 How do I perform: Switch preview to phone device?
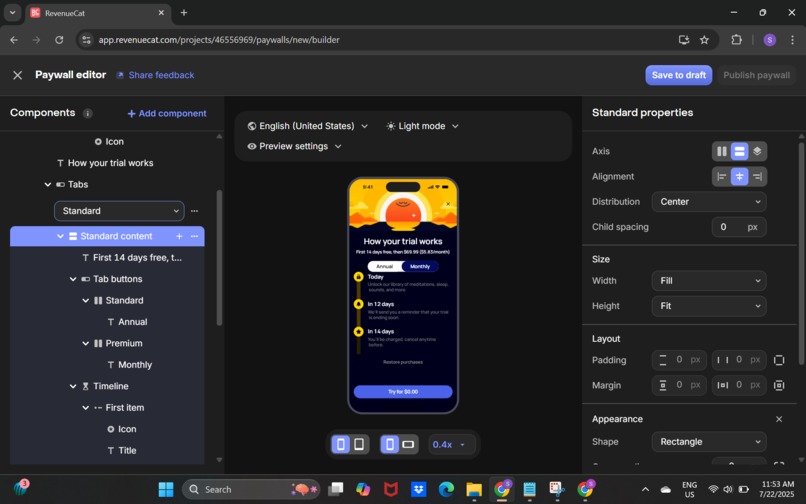click(341, 444)
